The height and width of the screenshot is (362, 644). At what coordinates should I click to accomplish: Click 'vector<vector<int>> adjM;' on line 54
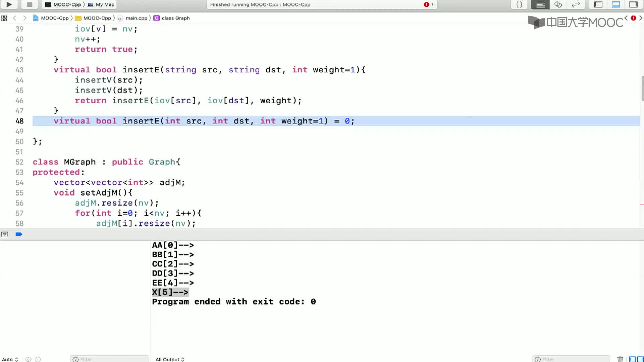(119, 183)
